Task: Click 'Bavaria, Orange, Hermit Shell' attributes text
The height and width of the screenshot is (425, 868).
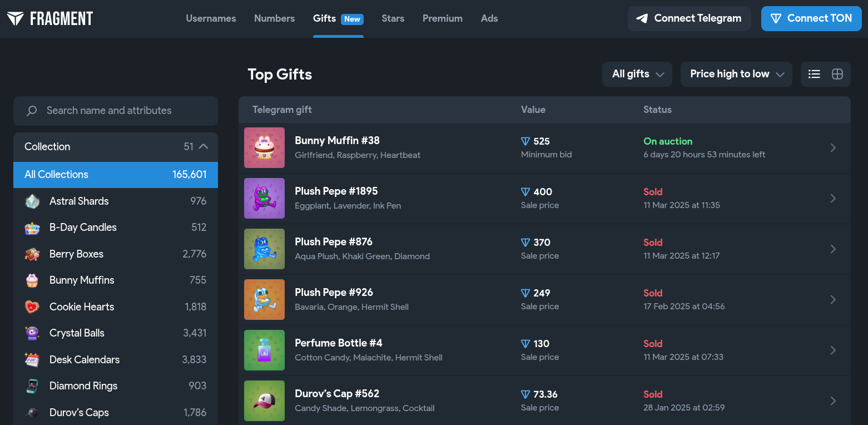Action: (x=351, y=307)
